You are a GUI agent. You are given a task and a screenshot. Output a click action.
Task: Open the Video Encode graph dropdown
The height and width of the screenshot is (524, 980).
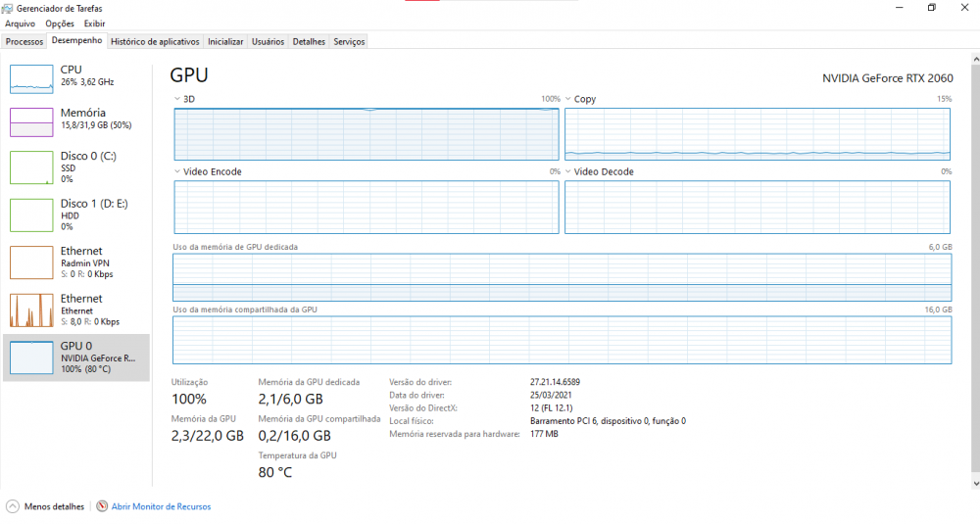[177, 171]
